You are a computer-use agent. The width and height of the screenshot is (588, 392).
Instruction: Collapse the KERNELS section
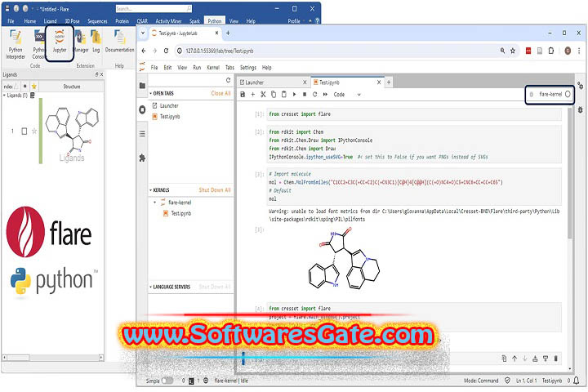click(x=151, y=190)
